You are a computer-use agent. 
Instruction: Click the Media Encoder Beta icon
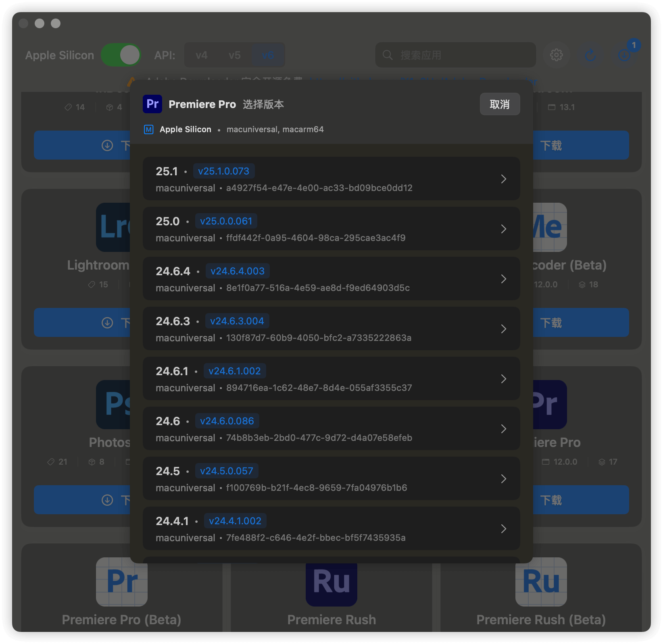click(x=550, y=227)
